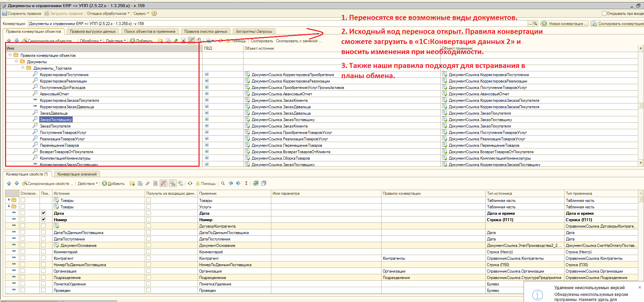Open the Обработки dropdown in the objects toolbar
The height and width of the screenshot is (302, 644).
click(91, 41)
